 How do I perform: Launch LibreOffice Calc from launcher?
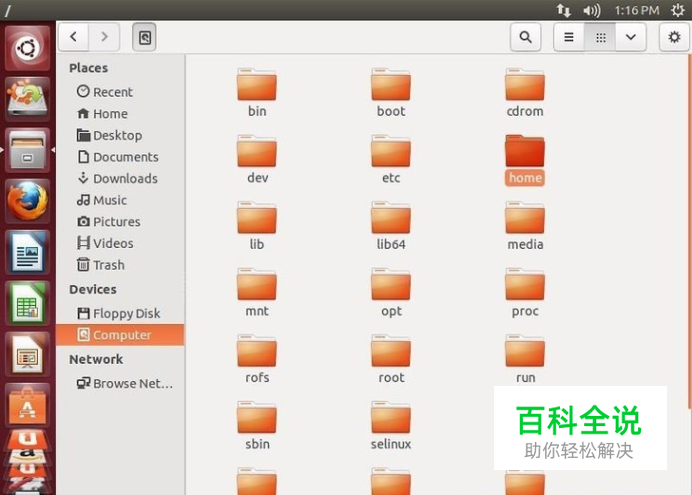coord(27,304)
